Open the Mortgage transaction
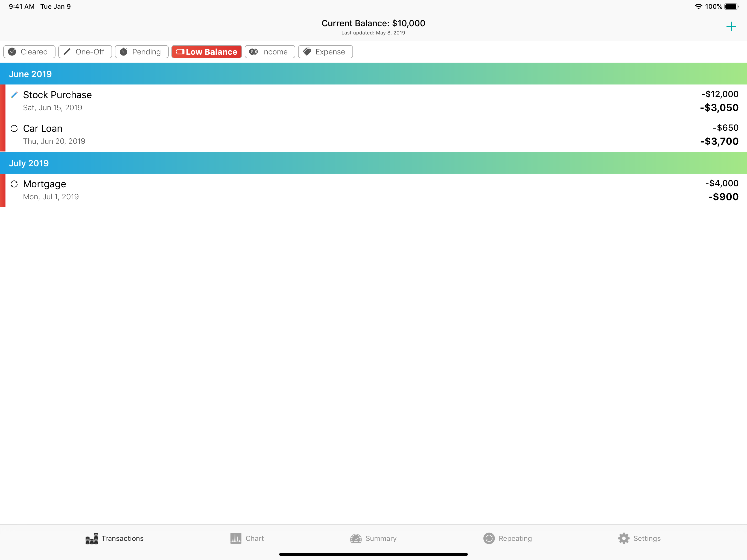 (373, 190)
